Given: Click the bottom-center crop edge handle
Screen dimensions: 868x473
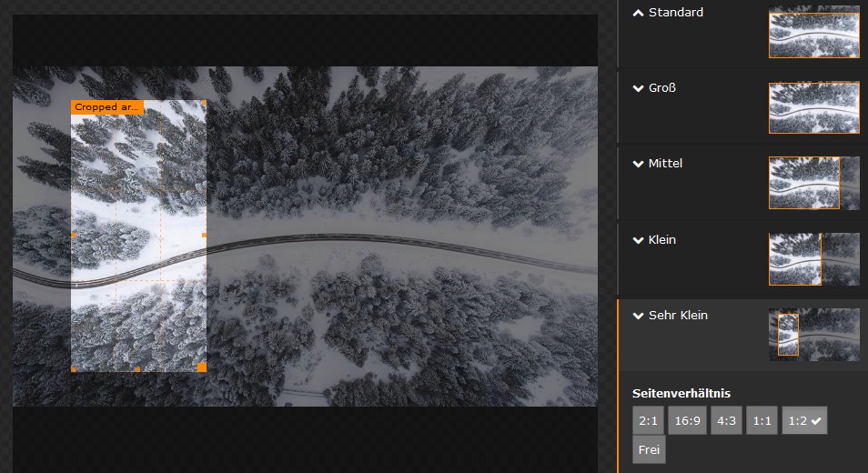Looking at the screenshot, I should (137, 369).
